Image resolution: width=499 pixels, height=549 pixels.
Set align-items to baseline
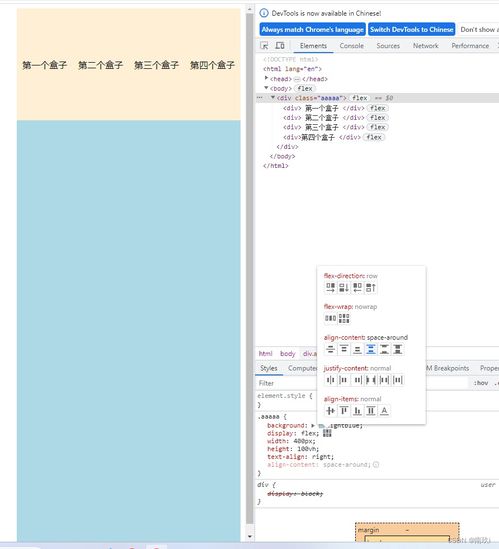384,411
